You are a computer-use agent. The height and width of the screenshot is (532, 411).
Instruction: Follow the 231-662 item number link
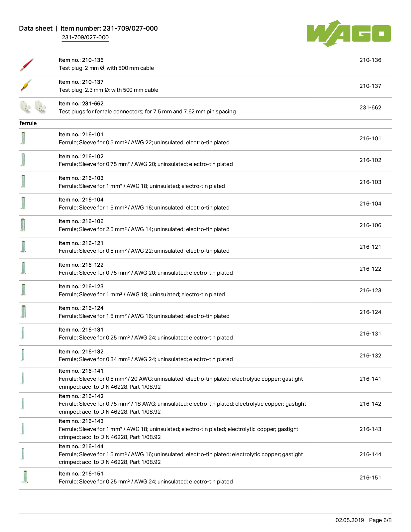point(370,108)
